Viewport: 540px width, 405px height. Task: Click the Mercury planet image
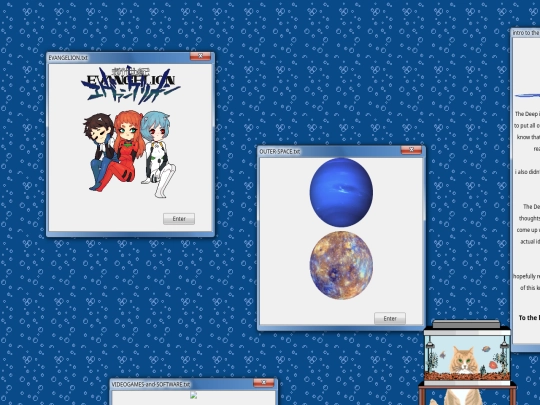[x=341, y=265]
